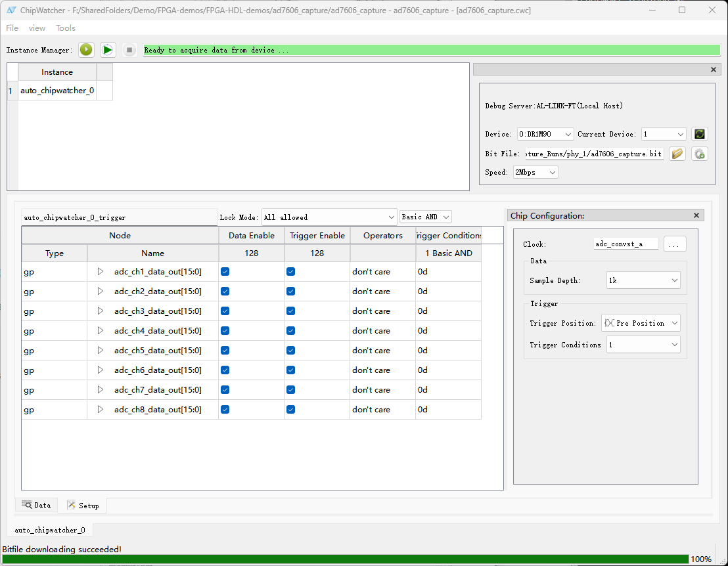Expand the adc_ch4_data_out[15:0] bus

coord(101,331)
